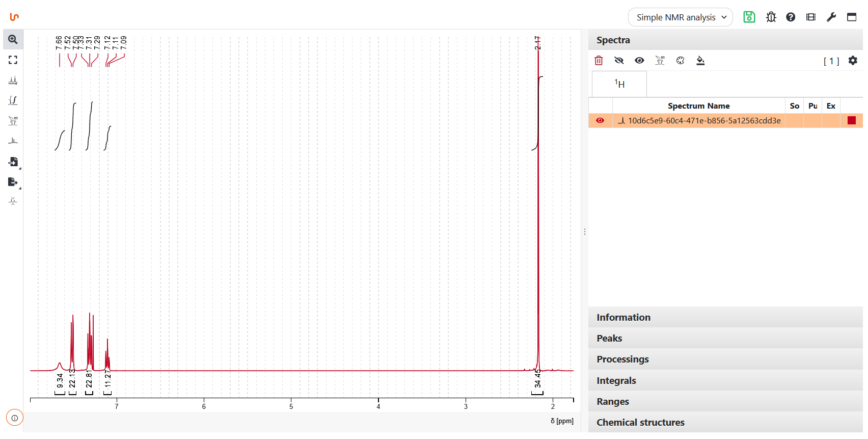Image resolution: width=868 pixels, height=439 pixels.
Task: Show all spectra using eye icon
Action: pos(639,61)
